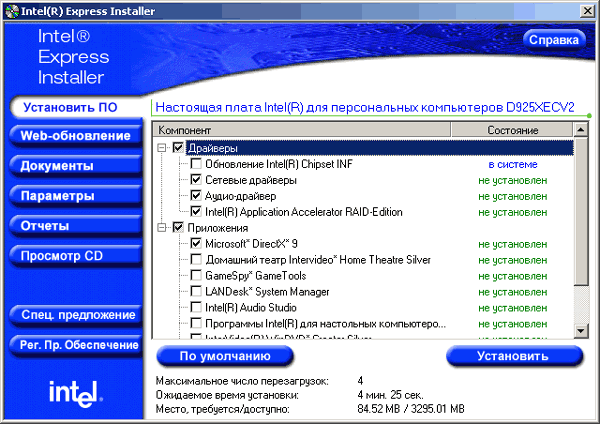Open the Документы section
The image size is (600, 424).
[x=75, y=166]
